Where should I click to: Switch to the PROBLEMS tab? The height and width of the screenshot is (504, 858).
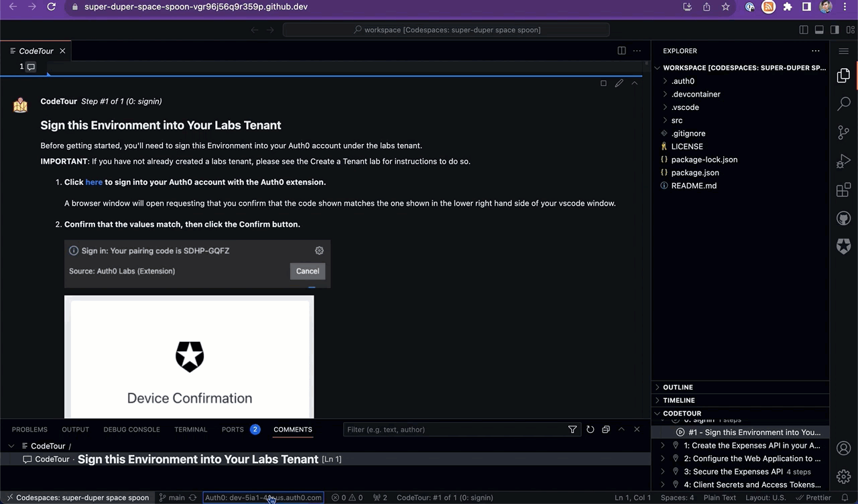click(x=29, y=430)
